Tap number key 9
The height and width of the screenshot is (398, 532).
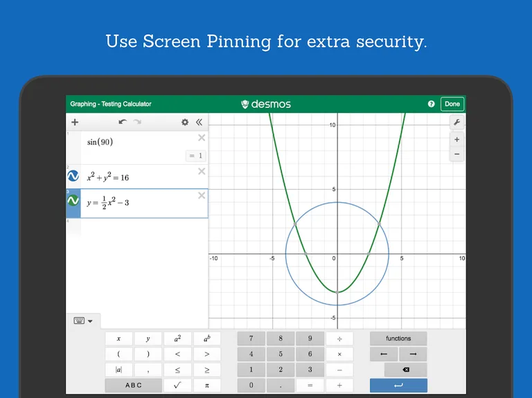point(310,338)
